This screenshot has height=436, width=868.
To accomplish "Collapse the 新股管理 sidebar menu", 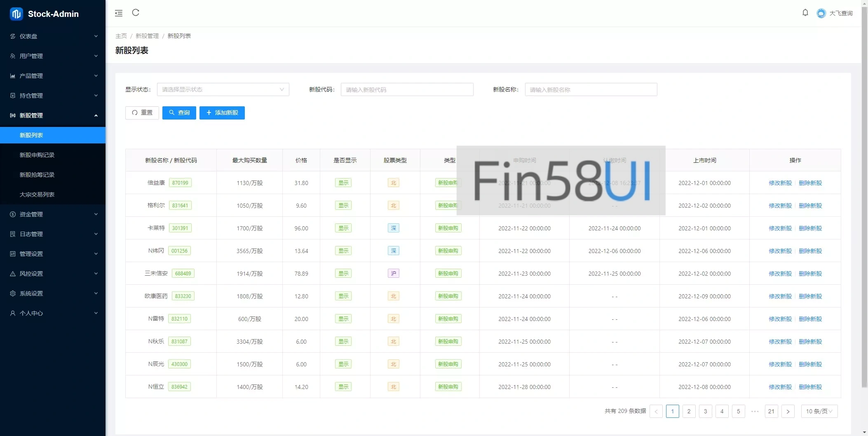I will [x=53, y=115].
